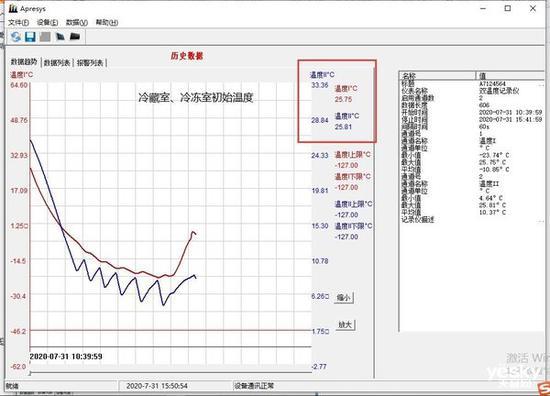Image resolution: width=550 pixels, height=396 pixels.
Task: Click the blue floppy-disk save icon
Action: (x=30, y=36)
